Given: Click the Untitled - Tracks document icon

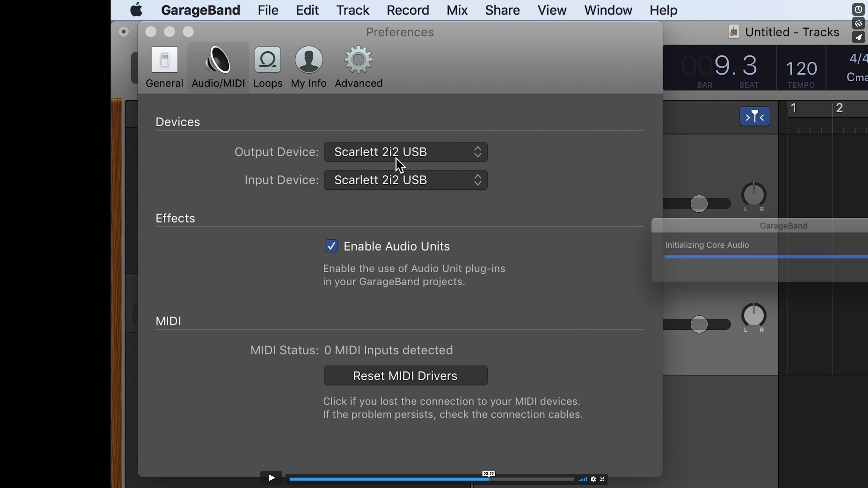Looking at the screenshot, I should (734, 32).
